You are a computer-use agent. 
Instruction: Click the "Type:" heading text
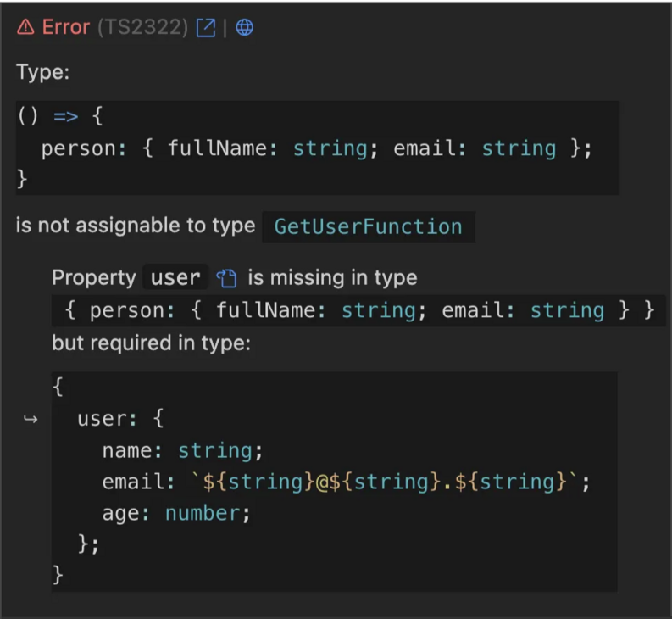coord(42,71)
